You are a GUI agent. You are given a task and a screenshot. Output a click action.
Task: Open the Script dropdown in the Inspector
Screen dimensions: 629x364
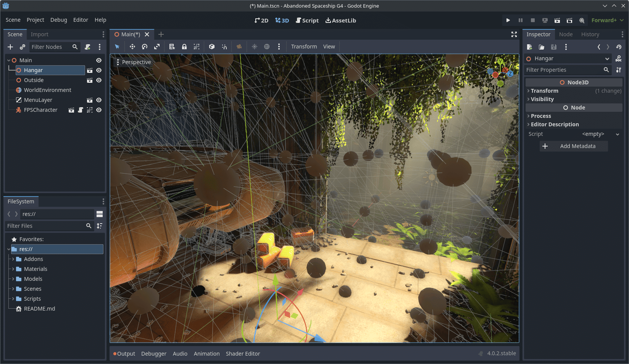618,134
